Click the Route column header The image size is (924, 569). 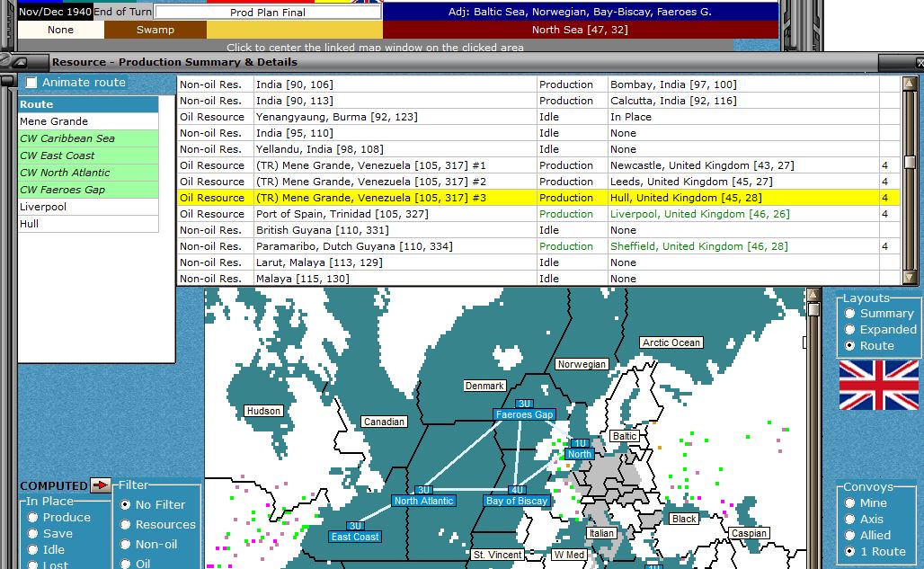tap(88, 104)
